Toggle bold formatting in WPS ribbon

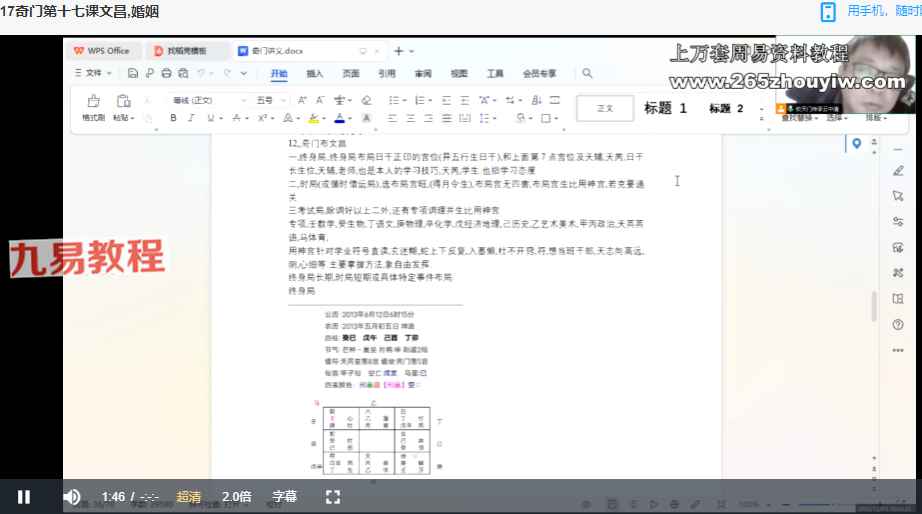click(x=173, y=118)
